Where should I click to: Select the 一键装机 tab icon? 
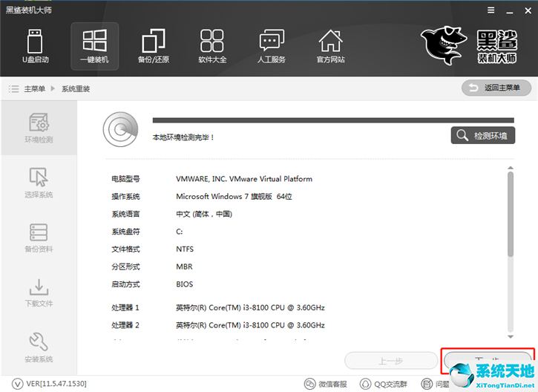click(95, 46)
